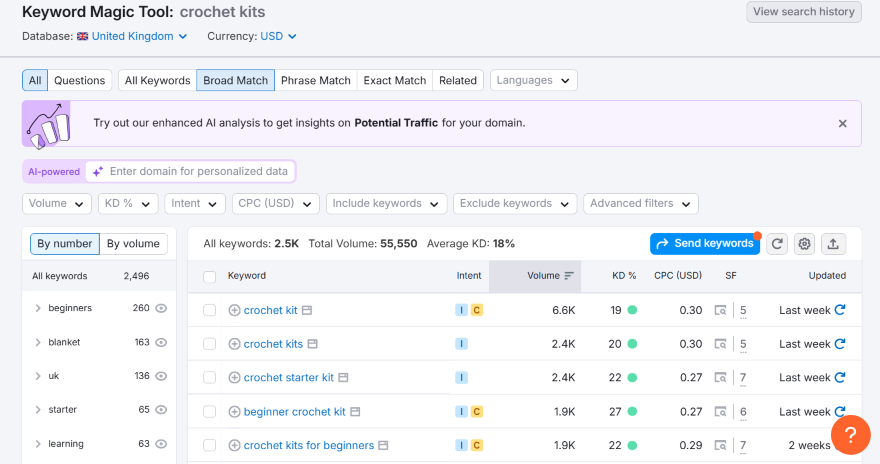View SERP features icon in 'crochet starter kit' row
Image resolution: width=880 pixels, height=464 pixels.
click(721, 378)
